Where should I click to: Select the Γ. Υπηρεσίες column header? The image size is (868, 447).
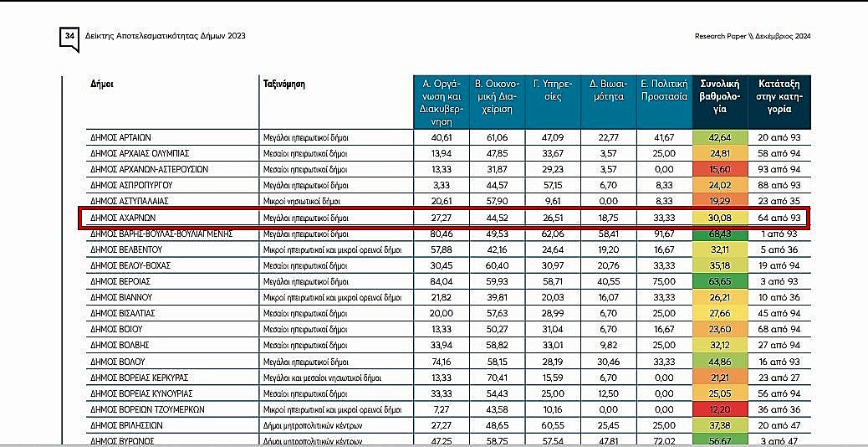(x=552, y=90)
